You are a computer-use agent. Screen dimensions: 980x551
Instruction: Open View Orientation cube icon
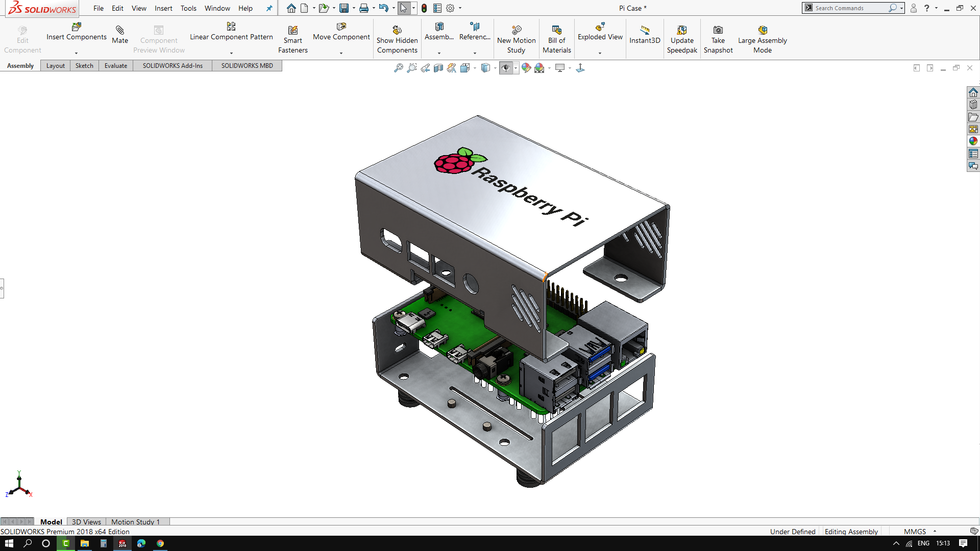click(464, 68)
